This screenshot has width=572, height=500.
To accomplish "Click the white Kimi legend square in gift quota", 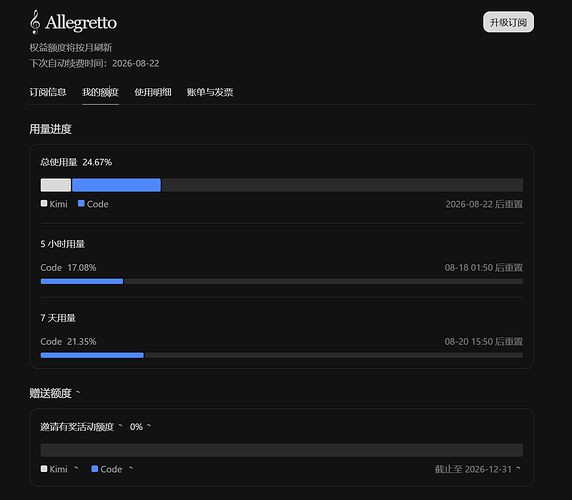I will click(44, 469).
